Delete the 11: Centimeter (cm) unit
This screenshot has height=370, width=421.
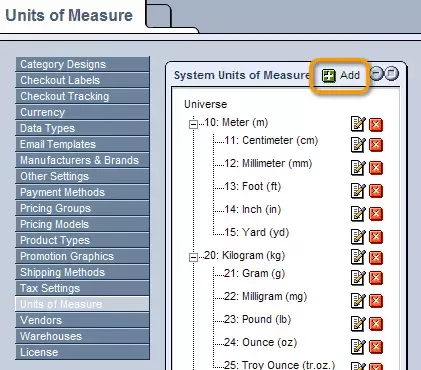tap(376, 145)
